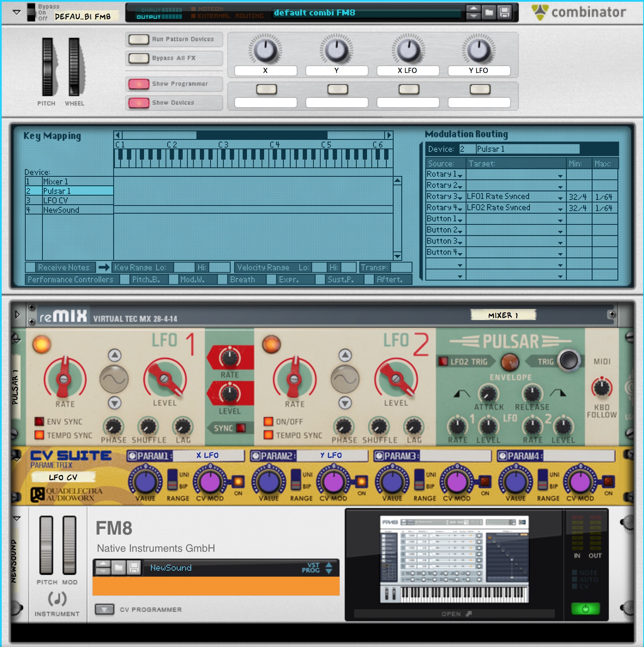Collapse the Combinator fold triangle
The height and width of the screenshot is (647, 644).
[16, 12]
